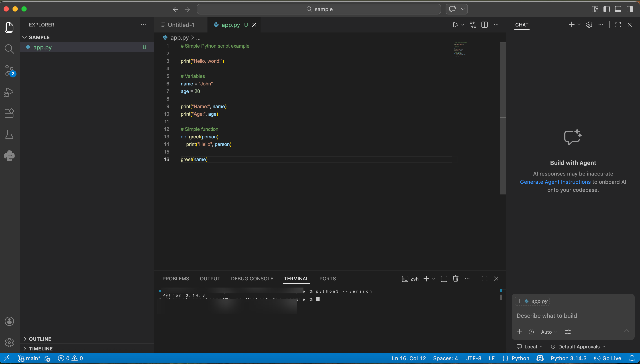Open the Auto model picker dropdown
The width and height of the screenshot is (640, 364).
549,332
